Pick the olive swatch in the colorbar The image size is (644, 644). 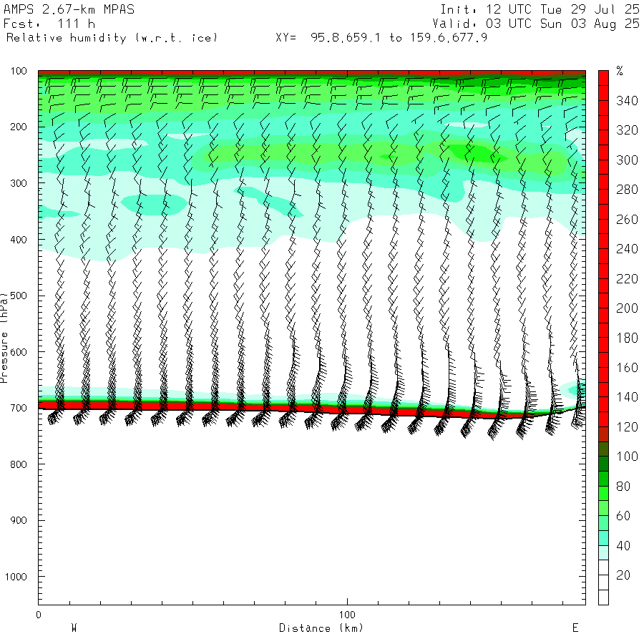[x=603, y=449]
